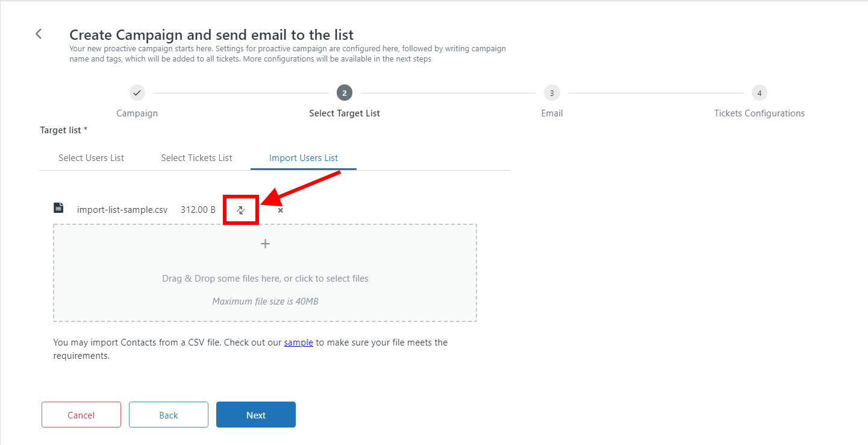Viewport: 868px width, 445px height.
Task: Click 'Drag & Drop some files here' text
Action: tap(265, 279)
